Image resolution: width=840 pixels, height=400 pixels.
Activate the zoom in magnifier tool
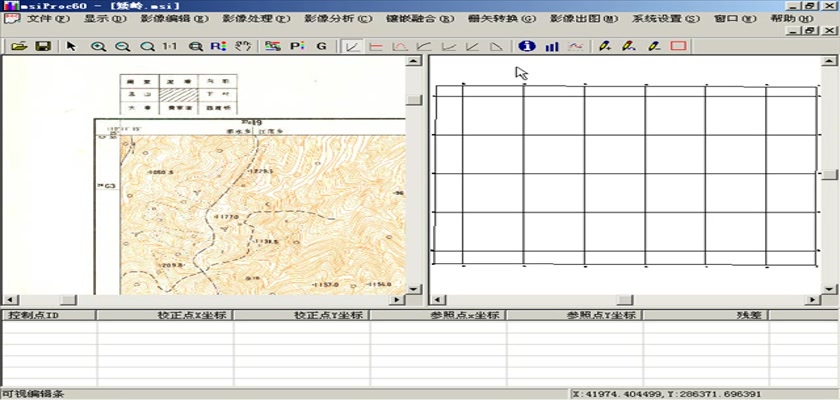pos(98,46)
